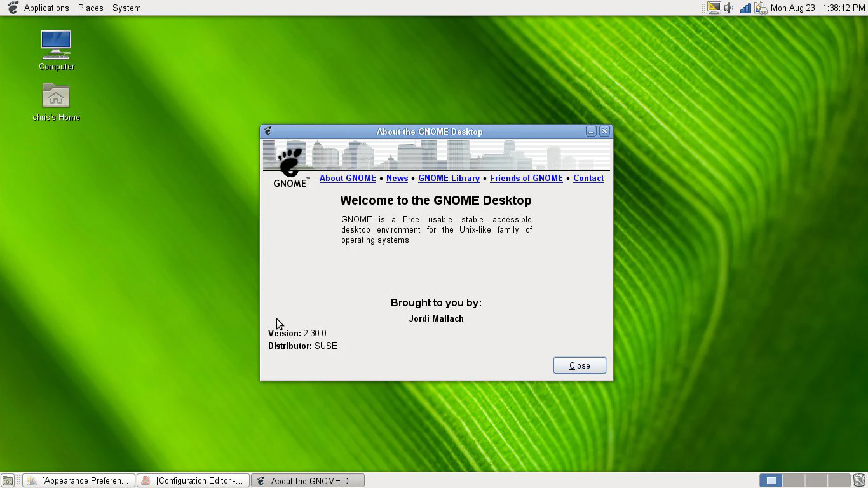Click the volume speaker icon in panel
868x488 pixels.
click(729, 8)
